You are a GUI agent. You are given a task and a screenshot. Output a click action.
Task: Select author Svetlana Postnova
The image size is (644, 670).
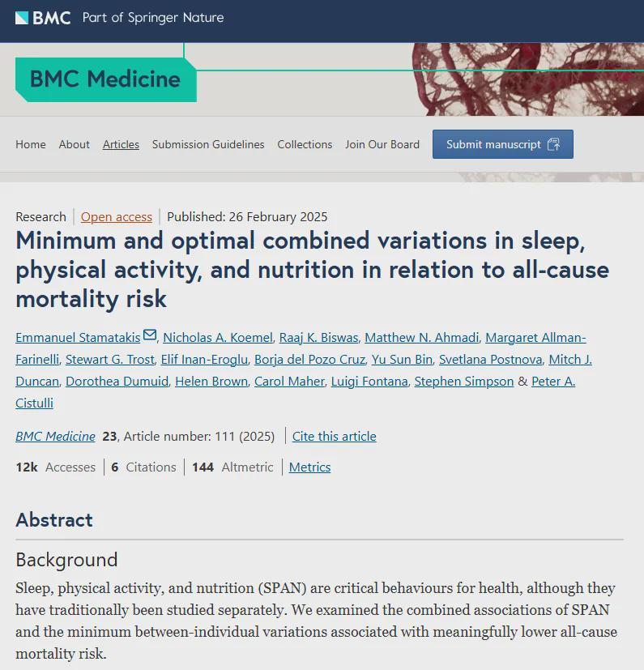pos(490,360)
